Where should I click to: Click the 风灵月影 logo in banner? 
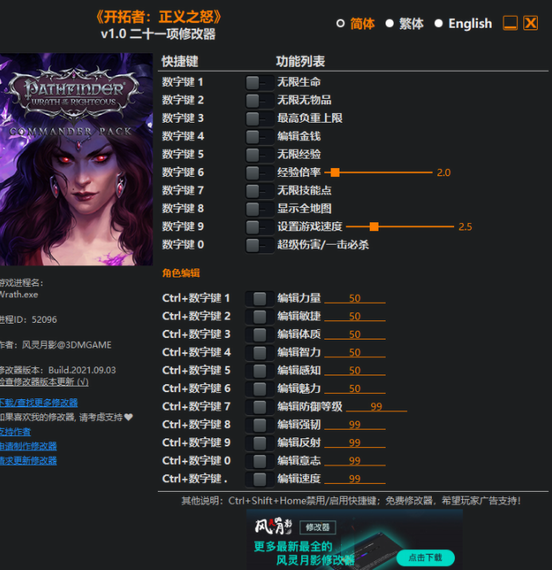tap(273, 526)
